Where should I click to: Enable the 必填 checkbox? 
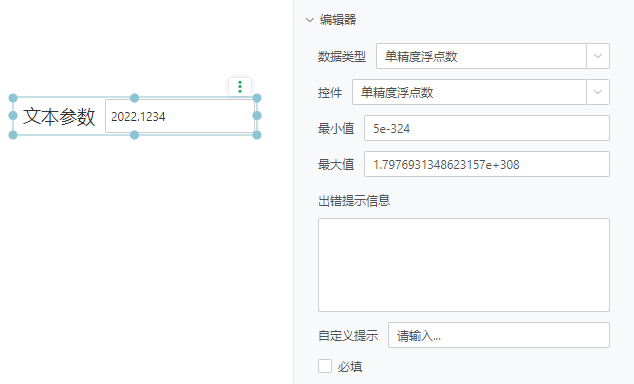coord(325,366)
